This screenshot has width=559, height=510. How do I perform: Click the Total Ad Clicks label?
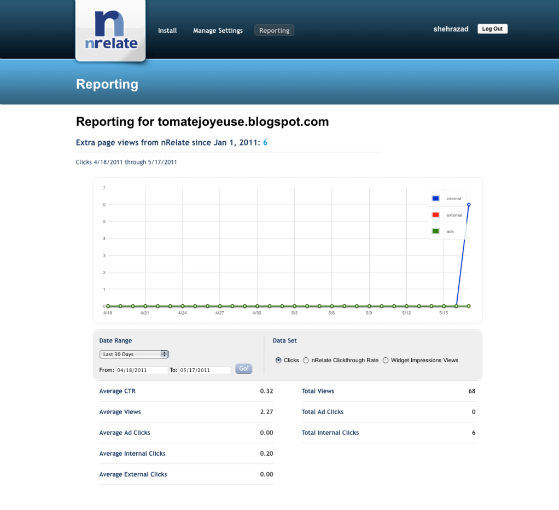pos(323,412)
